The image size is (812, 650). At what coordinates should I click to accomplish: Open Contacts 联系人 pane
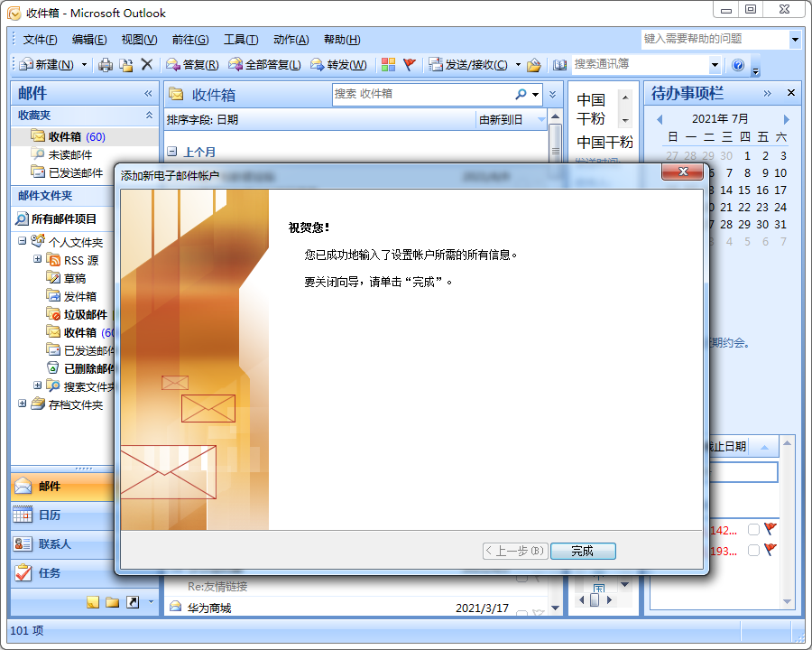62,544
